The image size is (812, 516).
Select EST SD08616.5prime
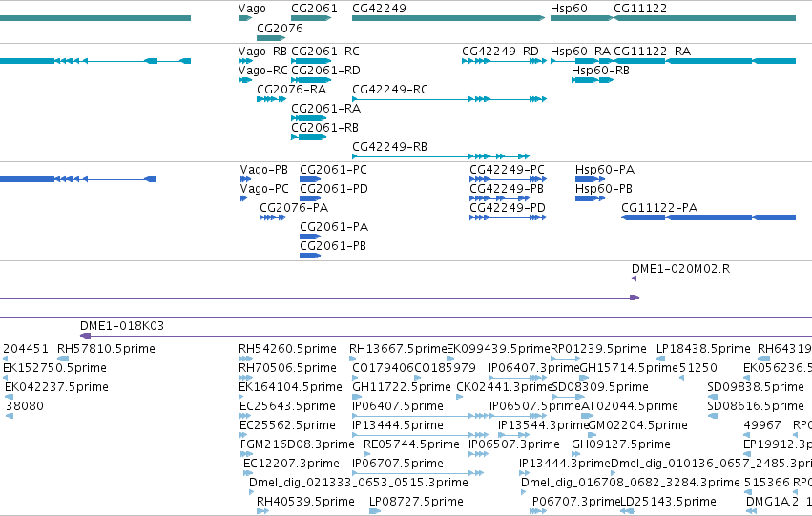coord(756,406)
